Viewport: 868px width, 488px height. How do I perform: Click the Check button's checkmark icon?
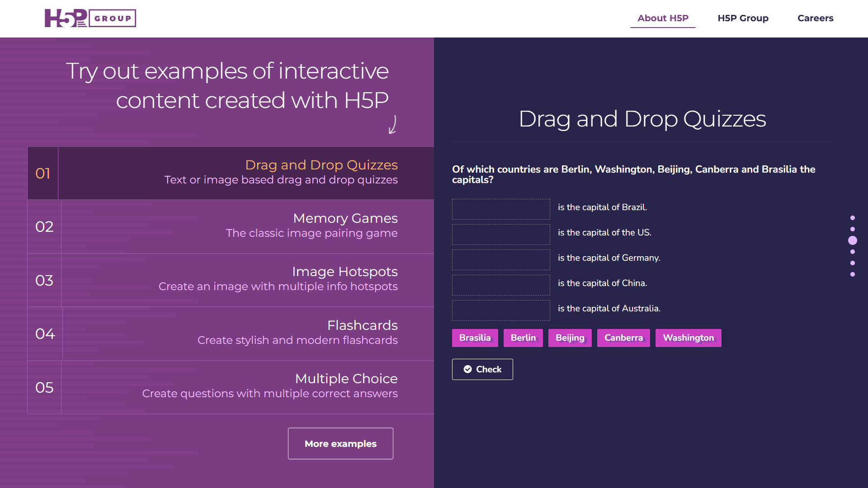(467, 369)
